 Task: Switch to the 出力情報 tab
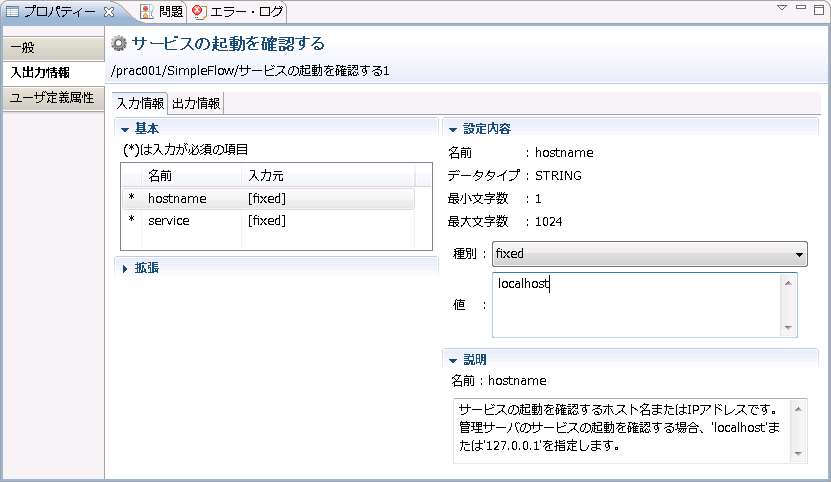196,103
